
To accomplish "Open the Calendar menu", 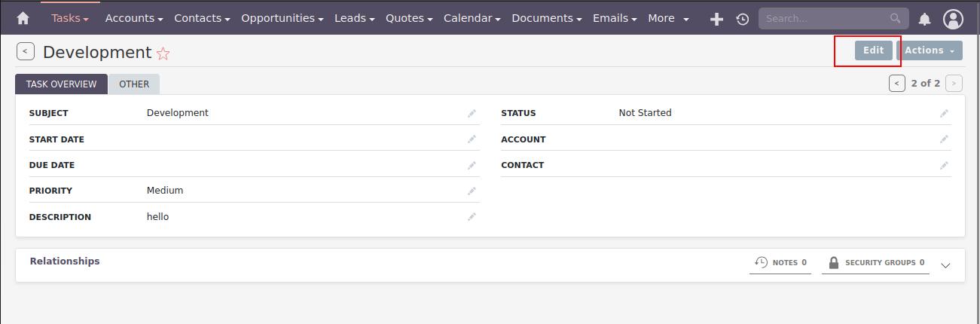I will pos(472,18).
